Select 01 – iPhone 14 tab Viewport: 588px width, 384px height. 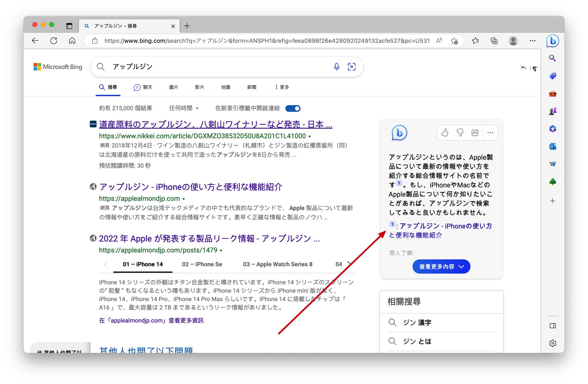point(143,264)
